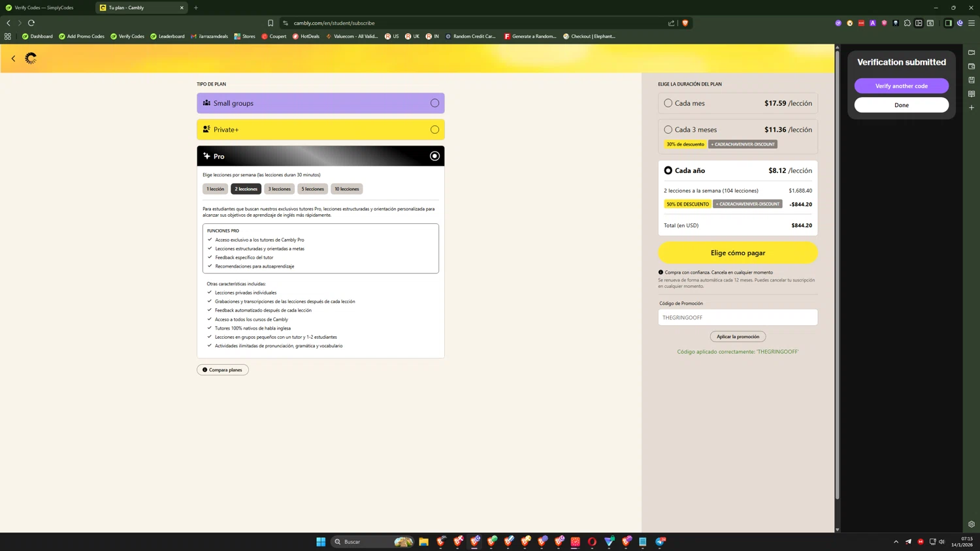Select '1 lección' per week chip
980x551 pixels.
[215, 189]
